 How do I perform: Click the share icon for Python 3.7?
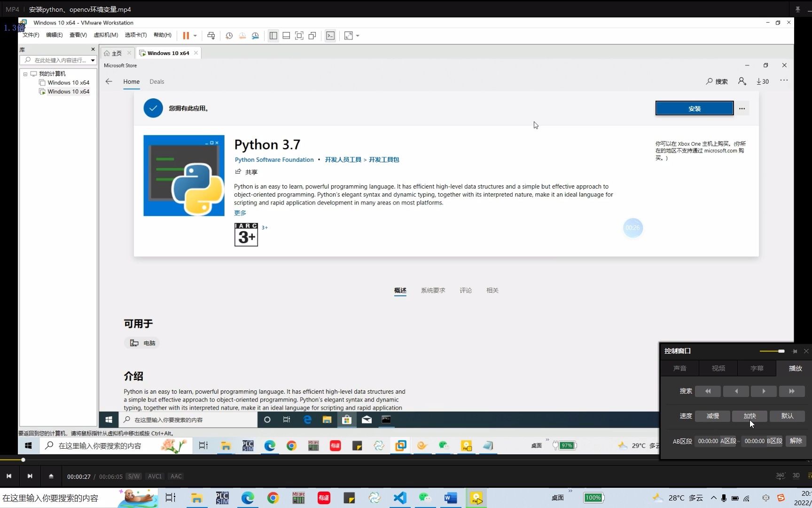(x=238, y=172)
